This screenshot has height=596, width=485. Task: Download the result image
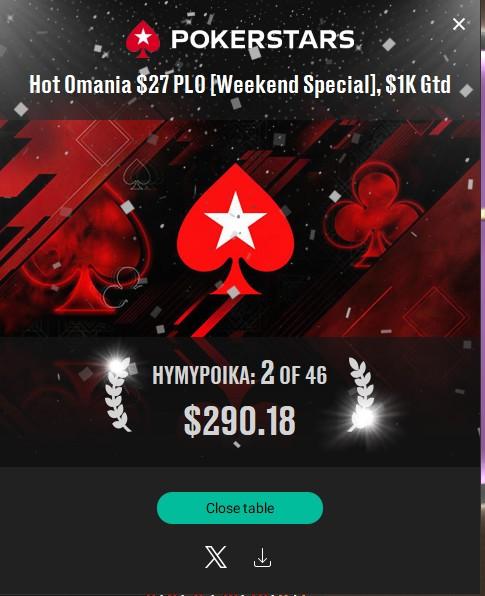262,558
